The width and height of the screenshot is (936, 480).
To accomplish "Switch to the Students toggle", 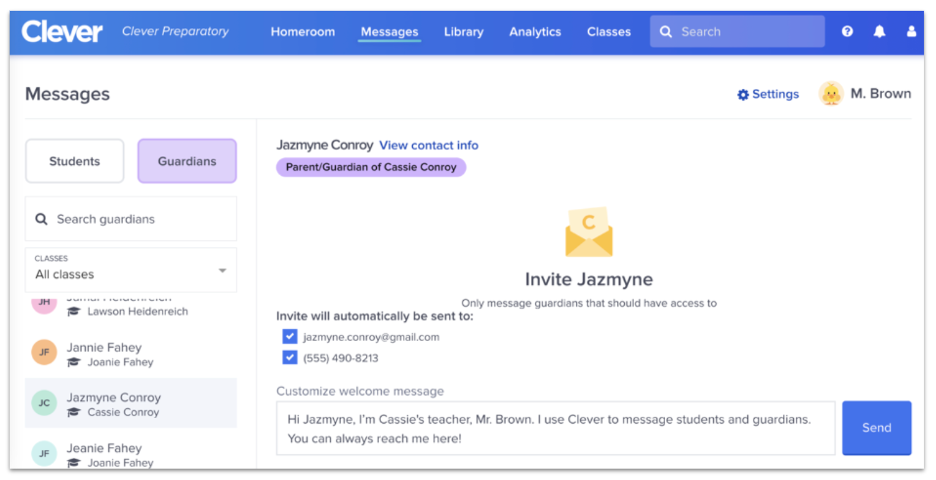I will click(75, 161).
